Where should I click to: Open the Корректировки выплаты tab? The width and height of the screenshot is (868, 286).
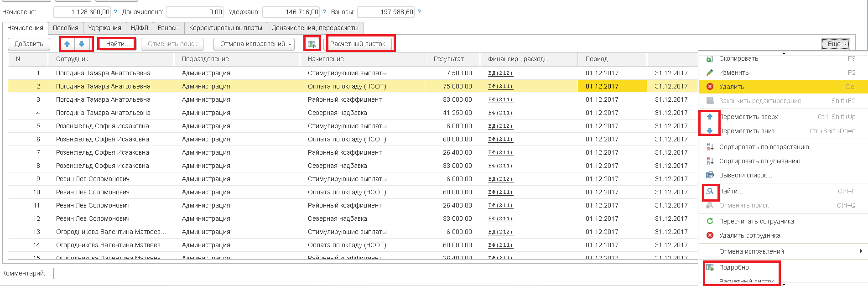tap(226, 28)
